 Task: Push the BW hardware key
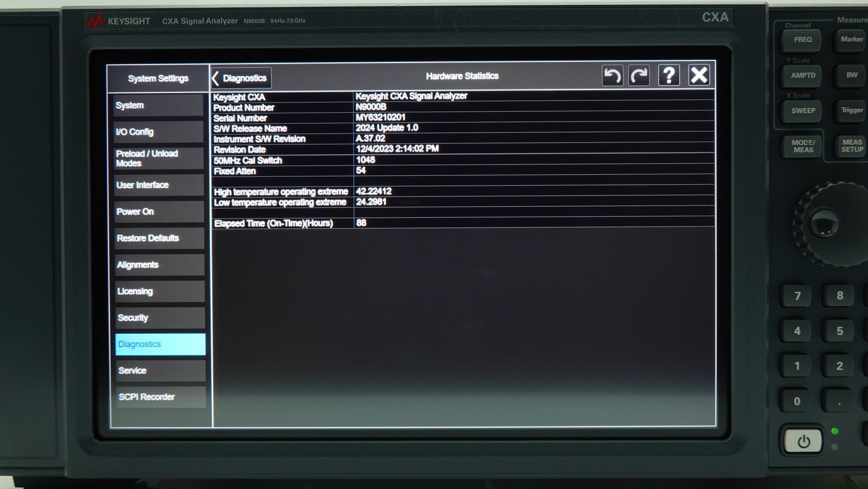852,75
